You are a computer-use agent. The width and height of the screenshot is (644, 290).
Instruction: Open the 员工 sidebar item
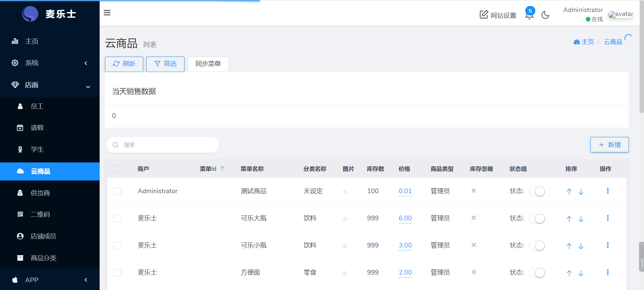(x=50, y=106)
